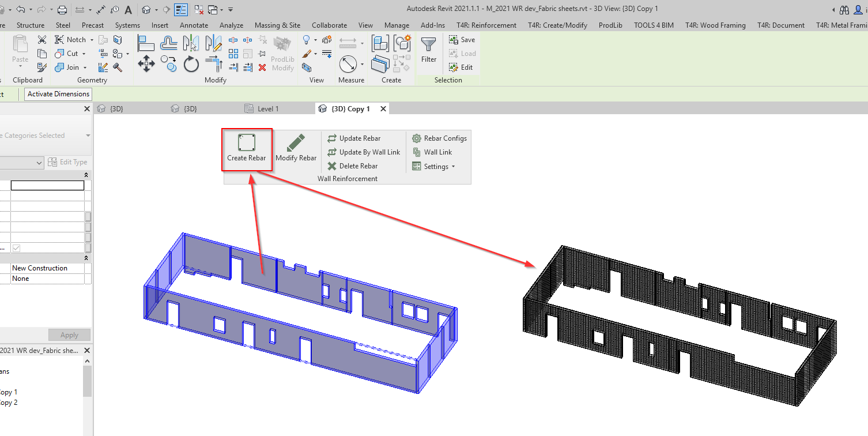Open the Hide in View dropdown arrow
This screenshot has width=868, height=436.
coord(315,40)
